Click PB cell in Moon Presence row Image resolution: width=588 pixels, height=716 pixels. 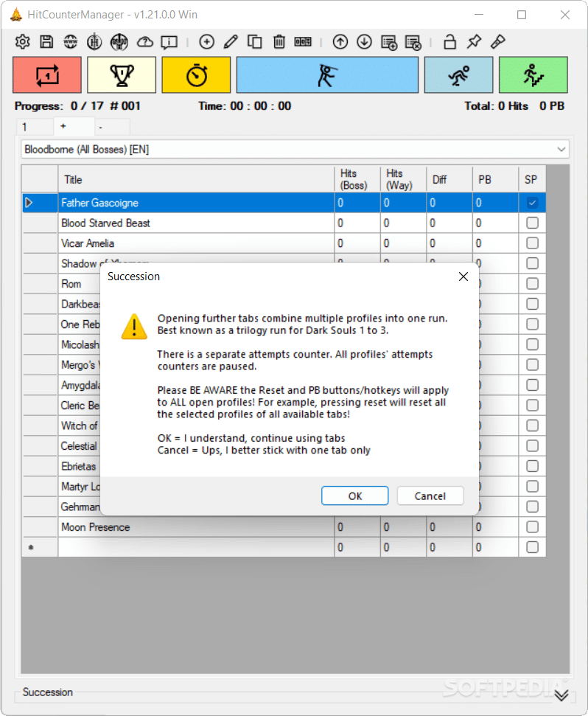(x=495, y=527)
